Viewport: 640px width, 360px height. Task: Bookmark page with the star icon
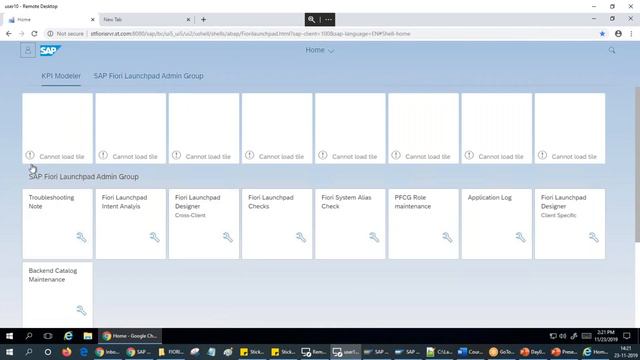click(602, 34)
